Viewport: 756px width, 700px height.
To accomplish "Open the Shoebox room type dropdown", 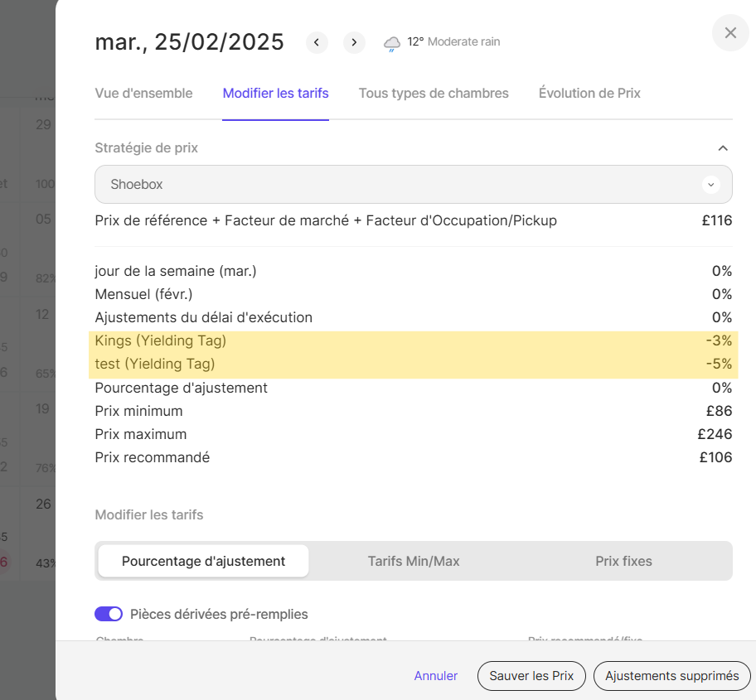I will [x=413, y=185].
